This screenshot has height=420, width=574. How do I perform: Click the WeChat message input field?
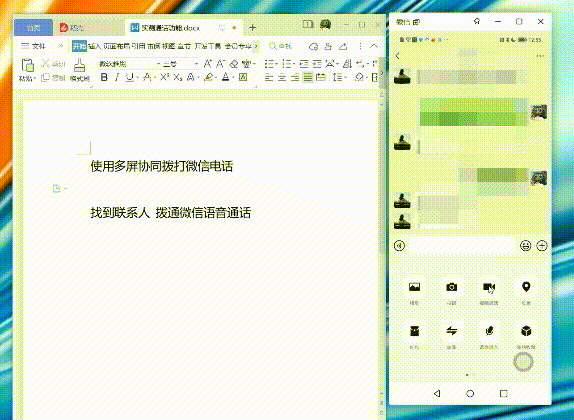(x=462, y=245)
